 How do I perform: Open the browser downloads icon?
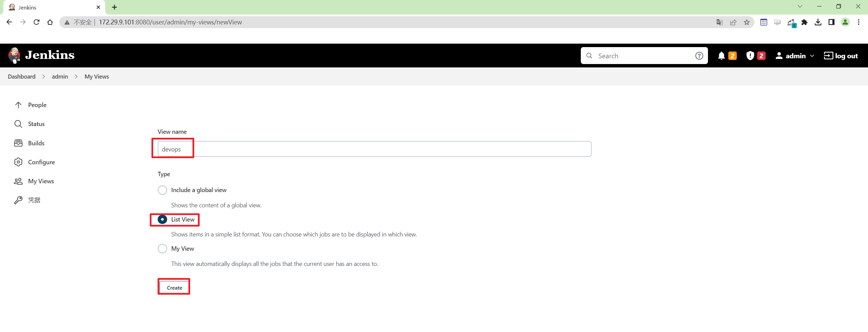pyautogui.click(x=818, y=22)
